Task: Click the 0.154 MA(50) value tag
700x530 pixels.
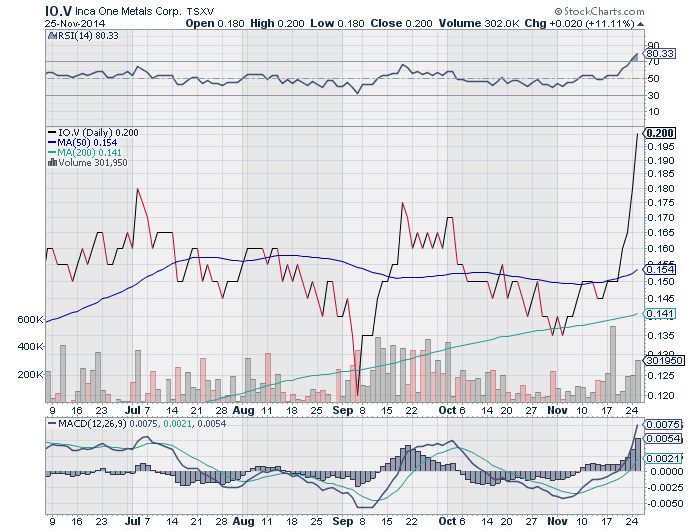Action: click(x=660, y=270)
